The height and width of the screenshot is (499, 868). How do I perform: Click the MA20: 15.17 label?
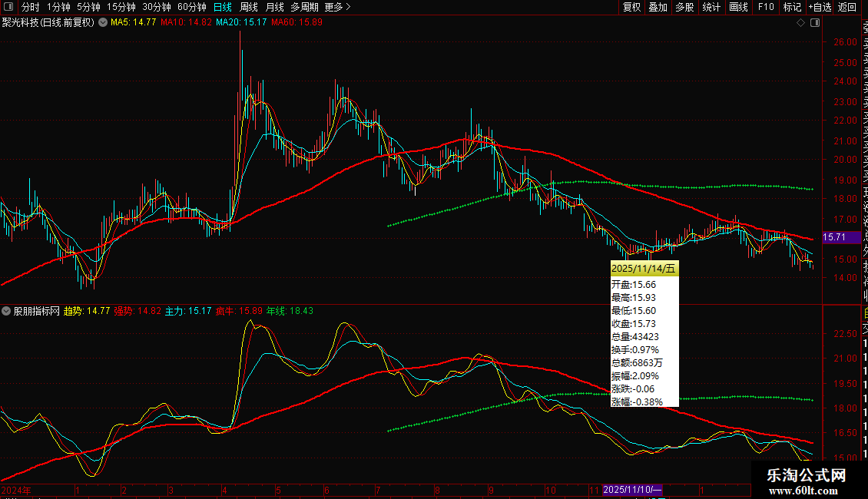tap(241, 22)
